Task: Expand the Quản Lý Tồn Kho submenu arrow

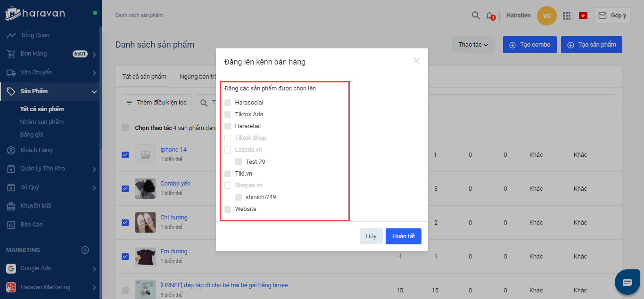Action: [94, 169]
